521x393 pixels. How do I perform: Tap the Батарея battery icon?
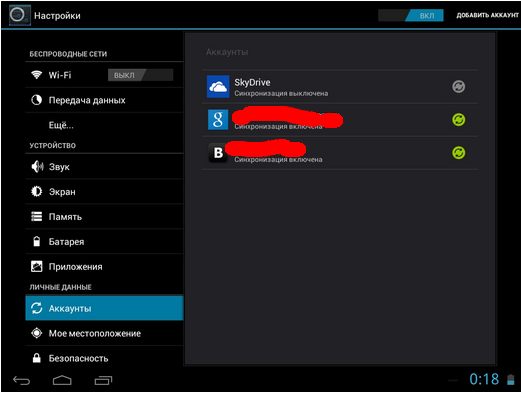click(x=36, y=241)
